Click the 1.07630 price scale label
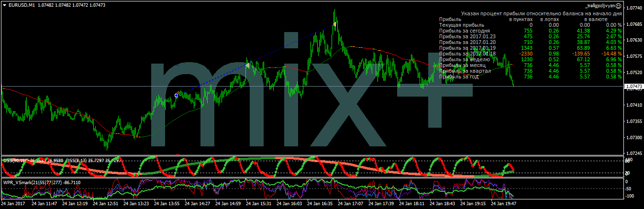644x209 pixels. point(634,41)
